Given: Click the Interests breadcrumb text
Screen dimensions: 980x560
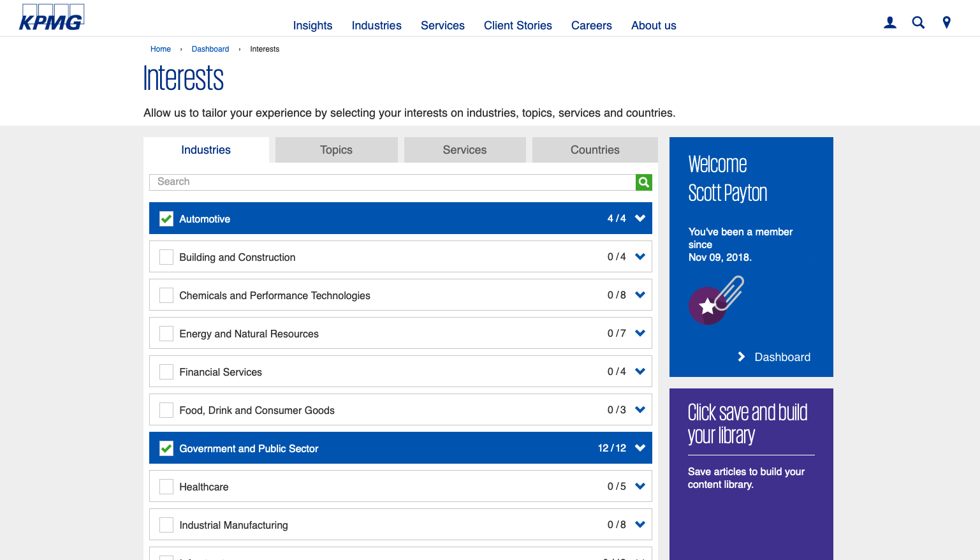Looking at the screenshot, I should click(265, 49).
